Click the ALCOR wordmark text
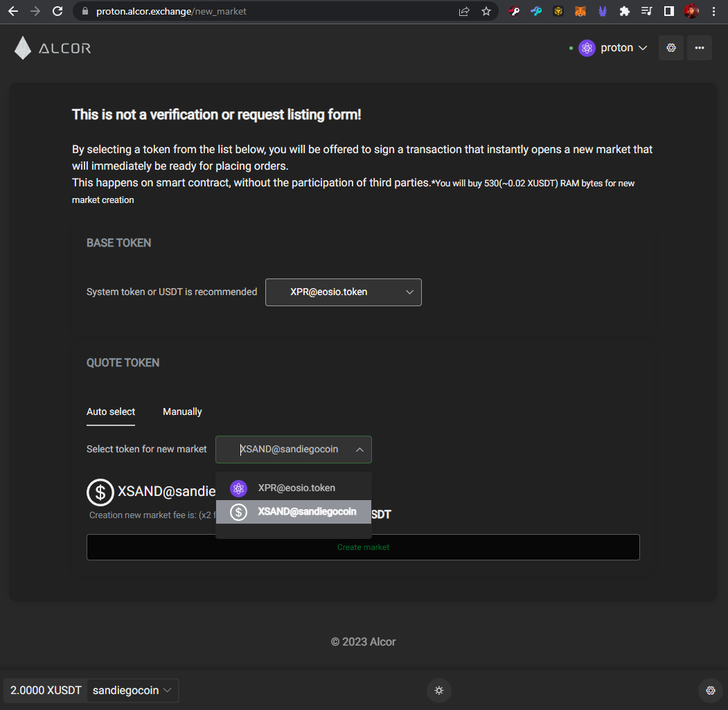This screenshot has height=710, width=728. pyautogui.click(x=64, y=48)
